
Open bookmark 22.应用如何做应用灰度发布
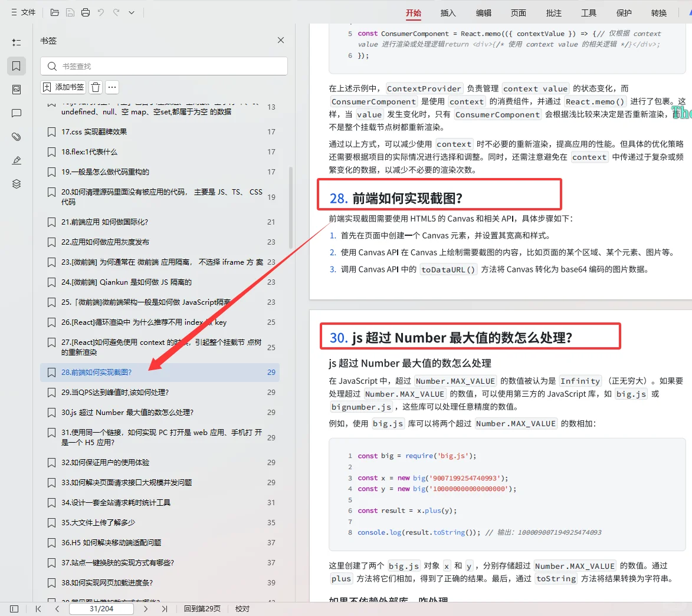tap(160, 242)
